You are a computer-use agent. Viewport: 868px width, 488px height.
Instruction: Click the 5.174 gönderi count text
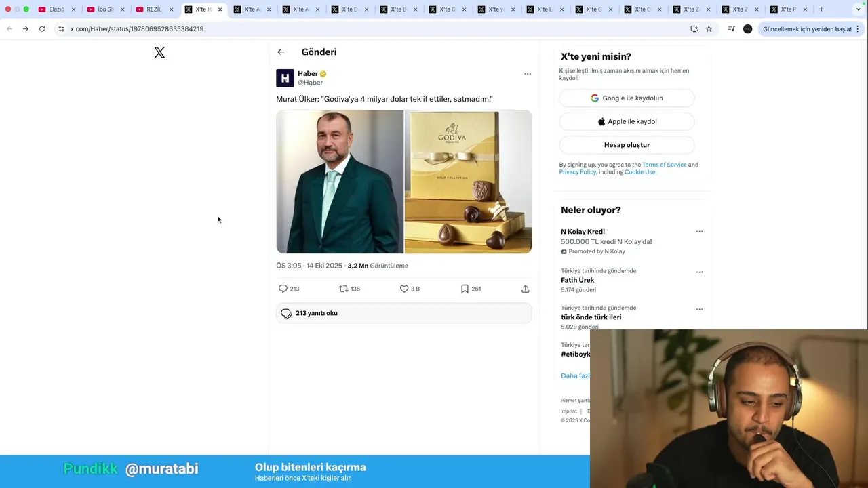tap(578, 290)
